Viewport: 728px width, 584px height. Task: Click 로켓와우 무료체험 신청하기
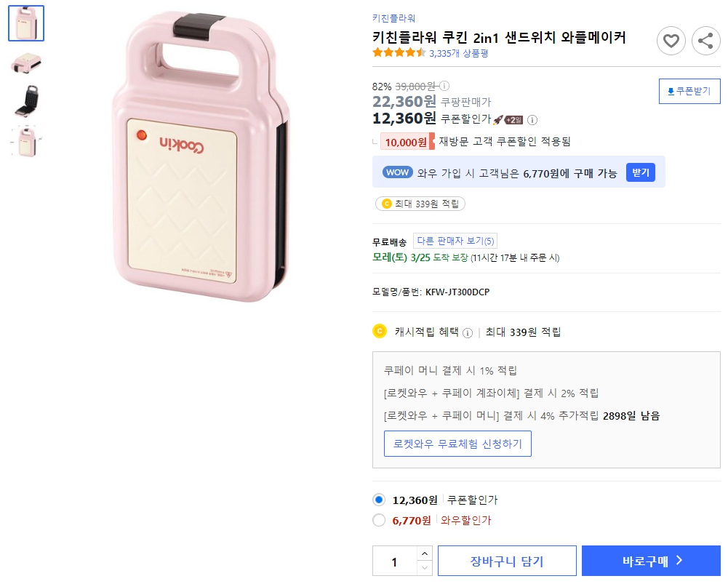pos(457,444)
